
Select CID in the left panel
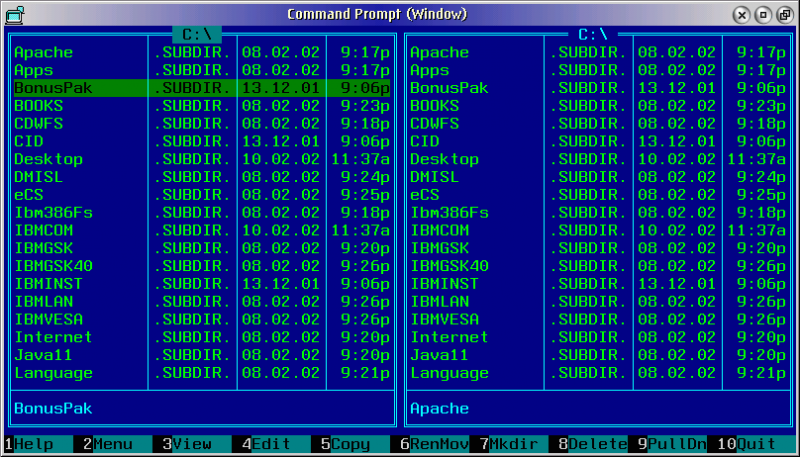pyautogui.click(x=29, y=141)
